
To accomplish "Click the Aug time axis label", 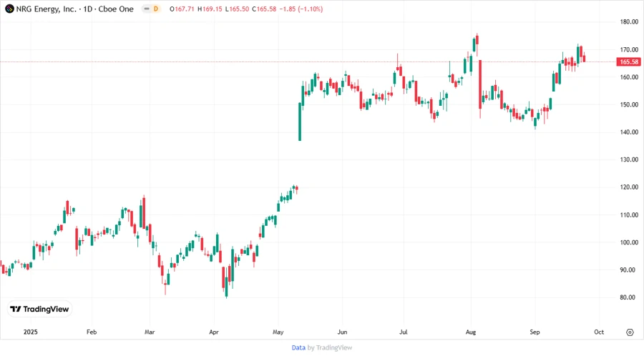I will coord(471,332).
